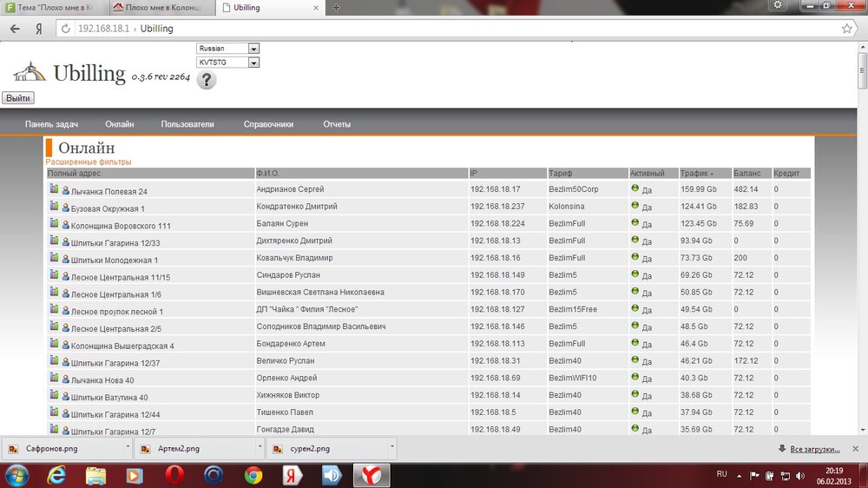
Task: Open the Ubilling help question-mark icon
Action: click(207, 80)
